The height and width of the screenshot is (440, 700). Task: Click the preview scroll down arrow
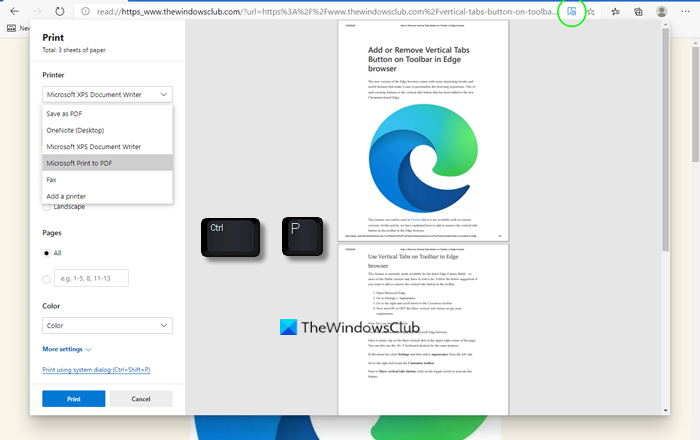(x=666, y=411)
